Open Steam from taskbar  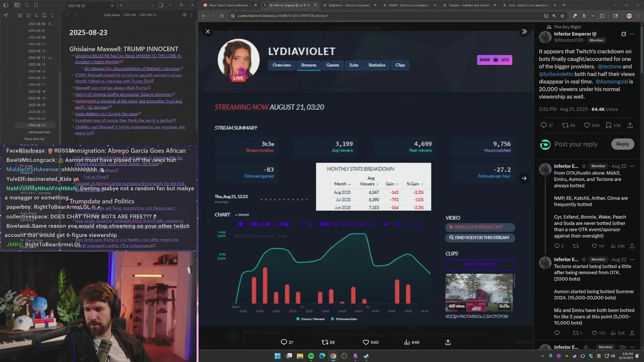click(366, 356)
